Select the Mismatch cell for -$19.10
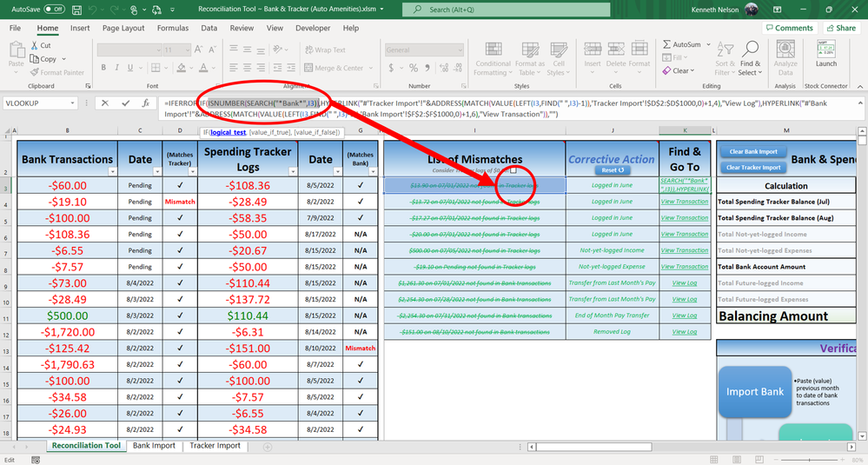The height and width of the screenshot is (465, 868). point(180,202)
